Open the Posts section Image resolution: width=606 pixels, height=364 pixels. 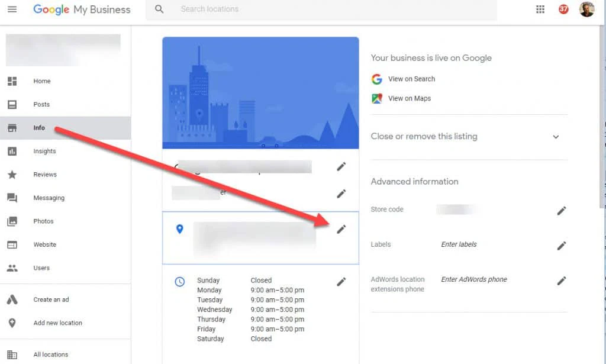pos(41,105)
